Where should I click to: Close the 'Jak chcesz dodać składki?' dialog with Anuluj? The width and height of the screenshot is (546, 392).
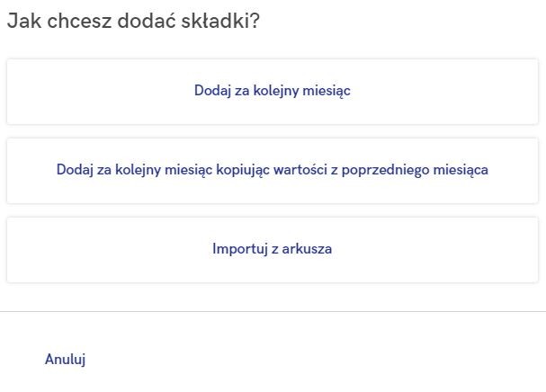[x=65, y=360]
